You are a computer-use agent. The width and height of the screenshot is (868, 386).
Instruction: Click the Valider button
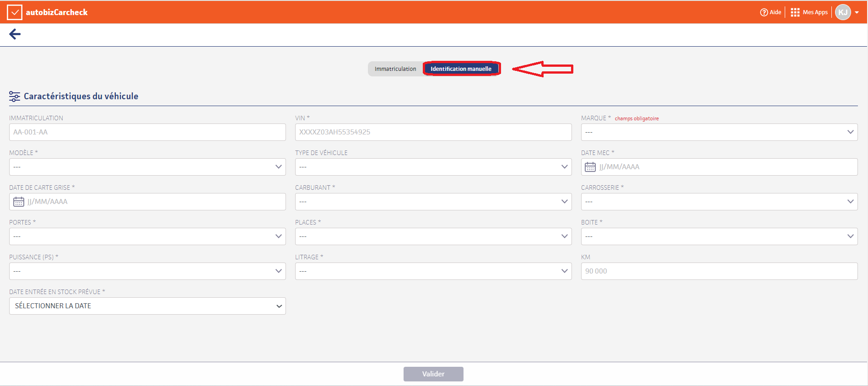point(433,374)
